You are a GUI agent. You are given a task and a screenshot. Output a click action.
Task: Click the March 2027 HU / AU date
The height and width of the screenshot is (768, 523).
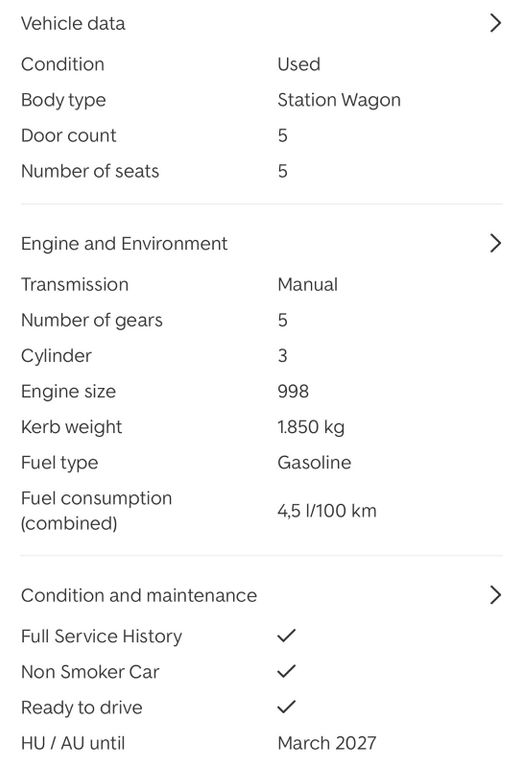click(327, 743)
